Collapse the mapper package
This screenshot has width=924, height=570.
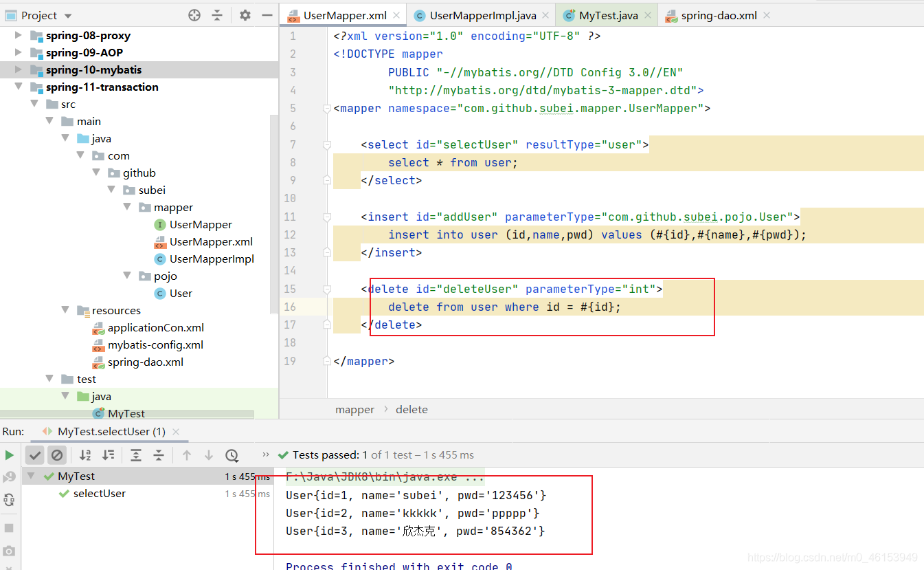127,207
